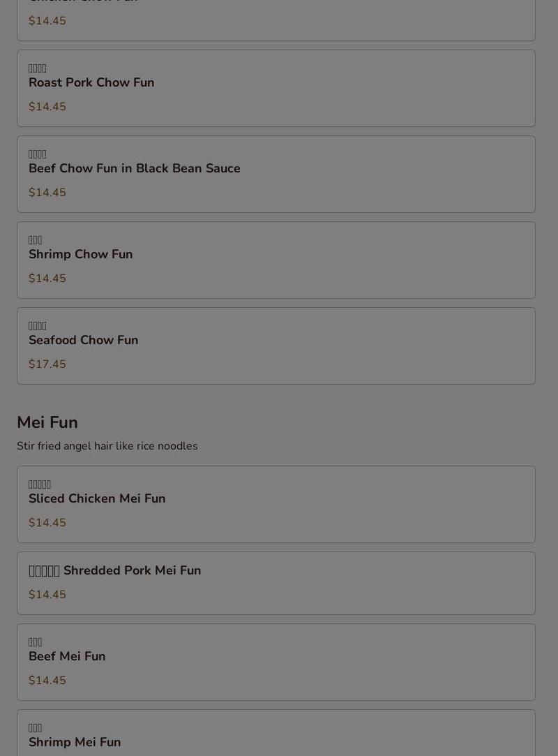Click the $17.45 price of Seafood Chow Fun
This screenshot has width=558, height=756.
click(47, 364)
